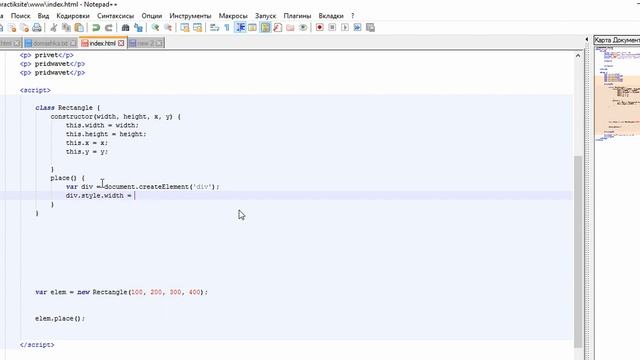
Task: Switch to the domashka.txt tab
Action: (x=50, y=43)
